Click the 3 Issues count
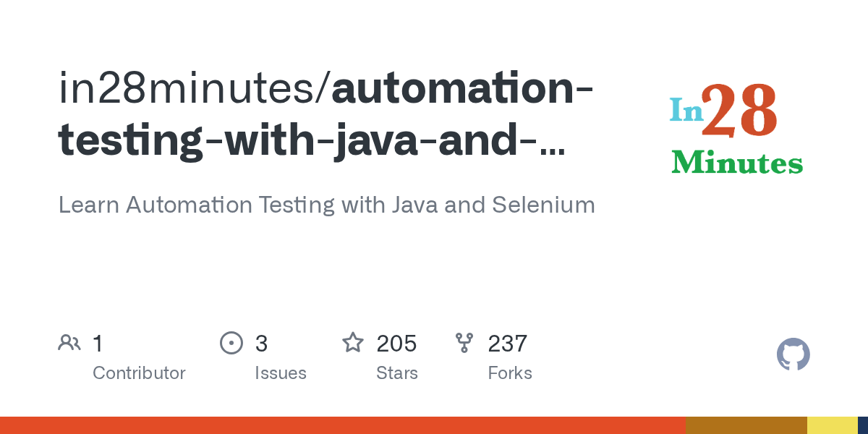The height and width of the screenshot is (434, 868). [261, 344]
